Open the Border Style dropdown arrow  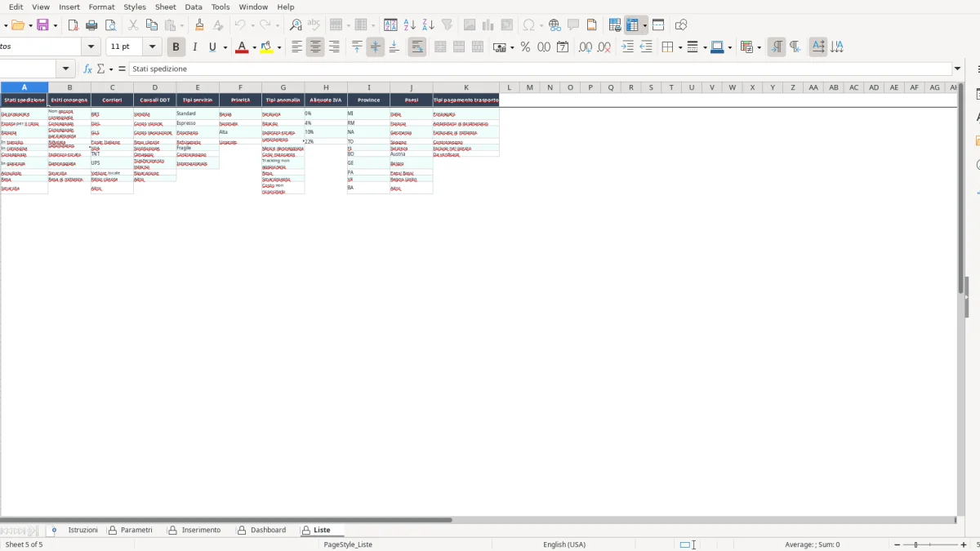pos(703,47)
